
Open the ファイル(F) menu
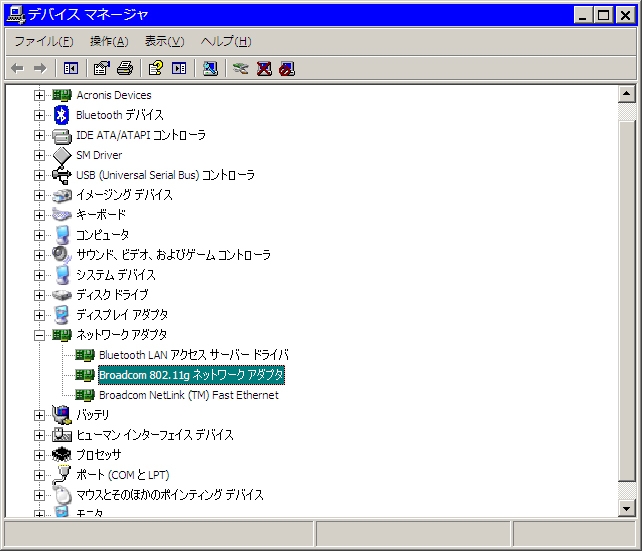(44, 41)
